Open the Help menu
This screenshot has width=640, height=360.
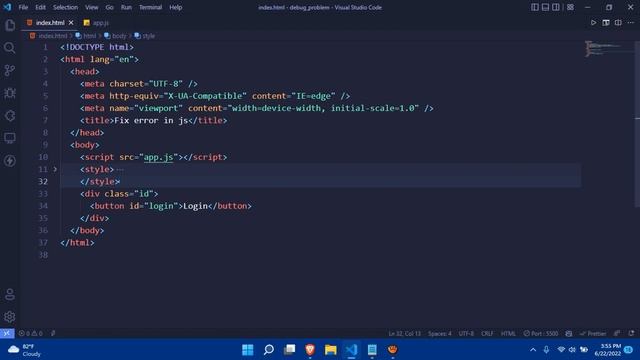pyautogui.click(x=176, y=7)
